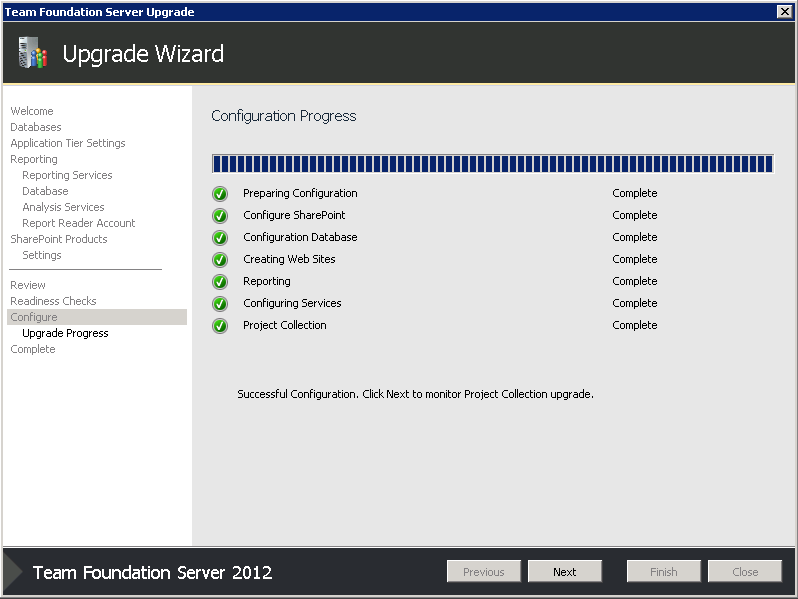Click the green check beside Configure SharePoint
The height and width of the screenshot is (599, 798).
(220, 216)
